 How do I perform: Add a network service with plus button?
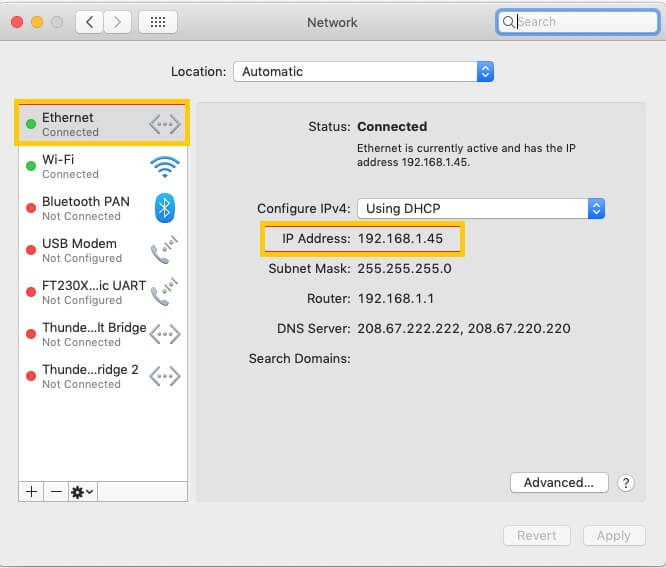31,492
